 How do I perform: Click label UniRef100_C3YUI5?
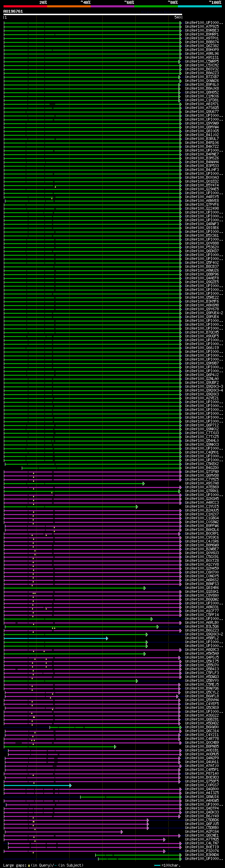tap(202, 506)
